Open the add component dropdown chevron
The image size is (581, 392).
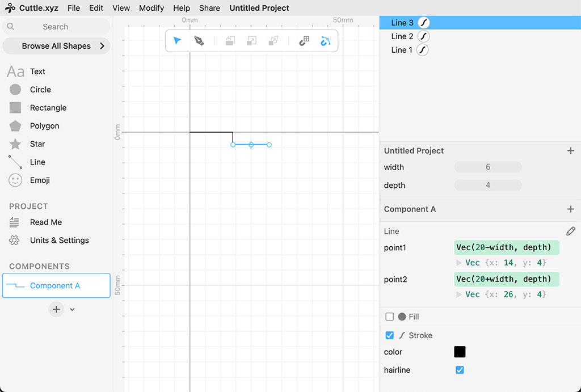[x=72, y=310]
